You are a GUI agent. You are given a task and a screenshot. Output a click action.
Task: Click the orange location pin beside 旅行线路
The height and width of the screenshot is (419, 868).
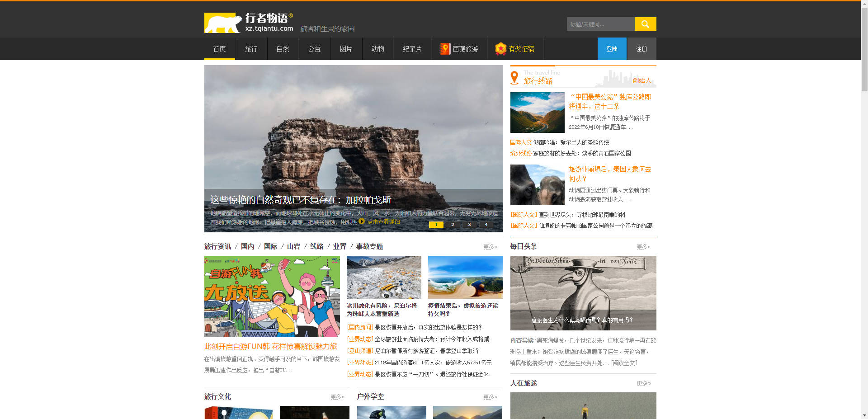pyautogui.click(x=514, y=78)
